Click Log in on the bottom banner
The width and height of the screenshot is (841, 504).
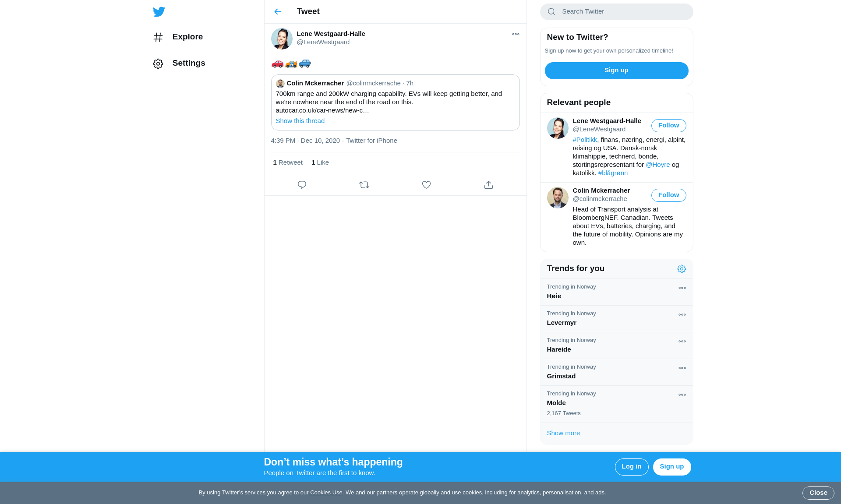631,467
